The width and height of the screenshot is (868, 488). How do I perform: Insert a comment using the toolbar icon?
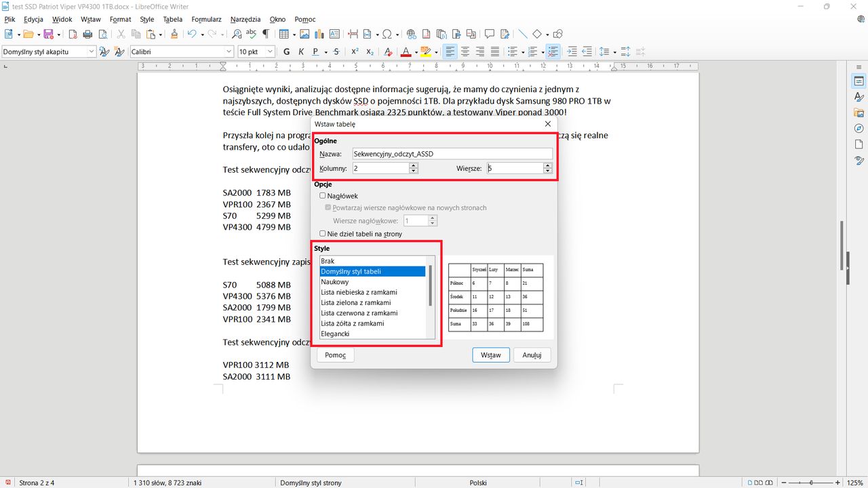489,34
